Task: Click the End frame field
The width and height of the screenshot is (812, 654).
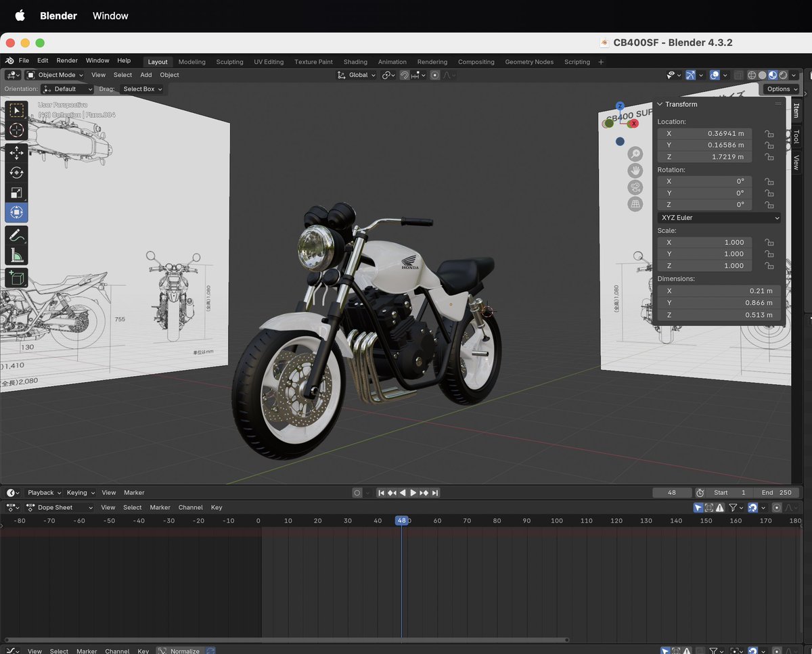Action: tap(776, 493)
